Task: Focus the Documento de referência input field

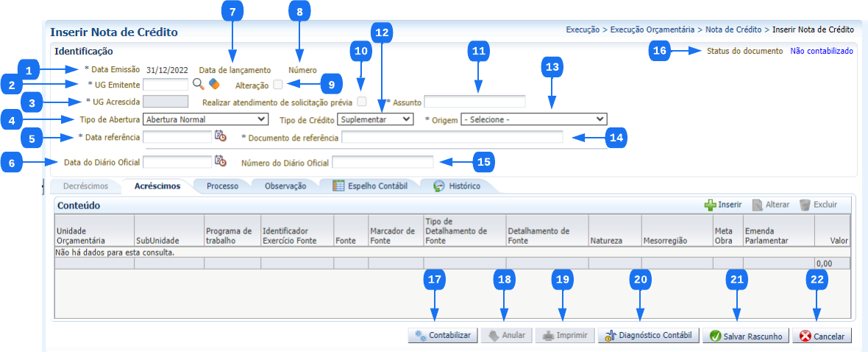Action: tap(452, 137)
